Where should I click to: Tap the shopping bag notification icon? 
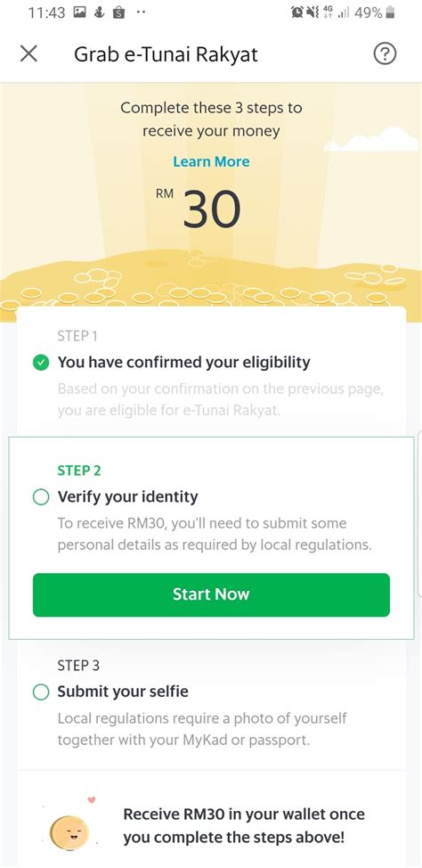[118, 12]
